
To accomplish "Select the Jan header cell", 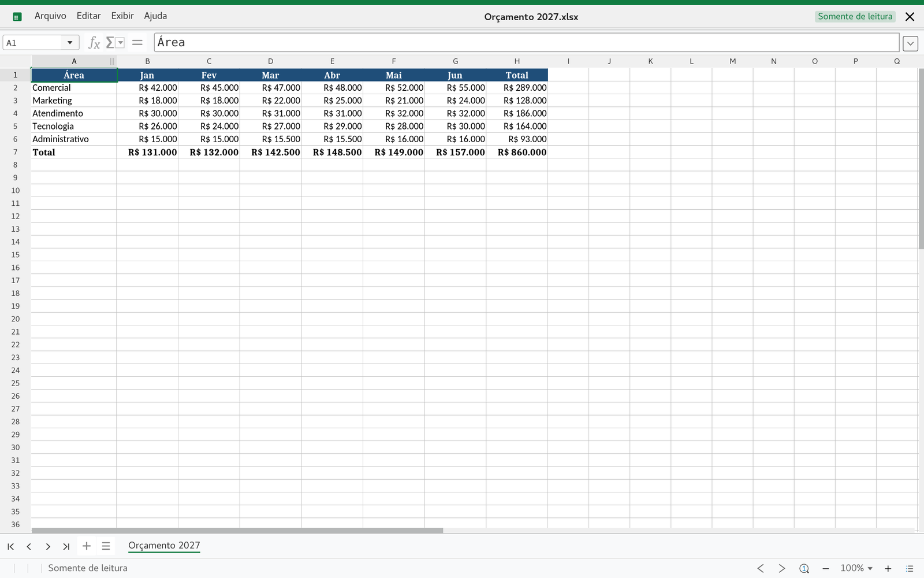I will 147,75.
